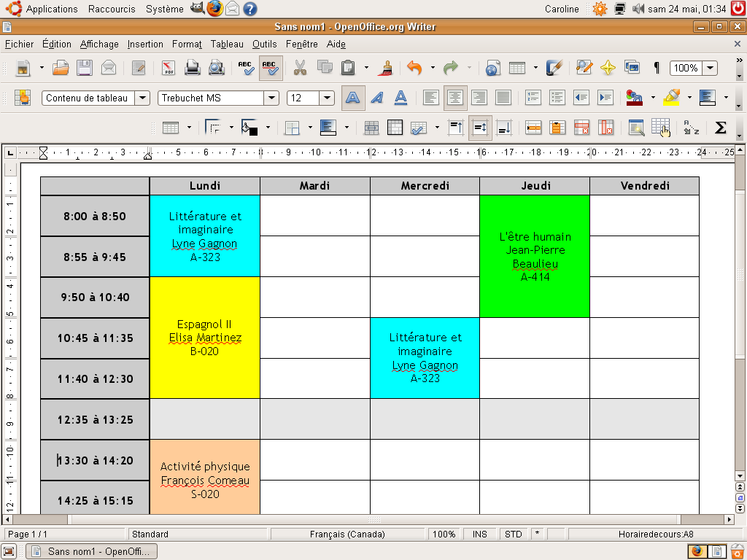Click the Cut scissors icon
747x560 pixels.
300,68
